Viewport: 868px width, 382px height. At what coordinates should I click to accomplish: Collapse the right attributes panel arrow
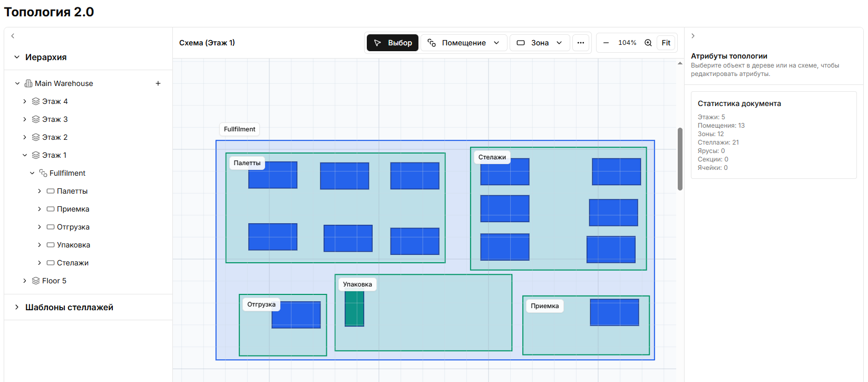pyautogui.click(x=693, y=36)
